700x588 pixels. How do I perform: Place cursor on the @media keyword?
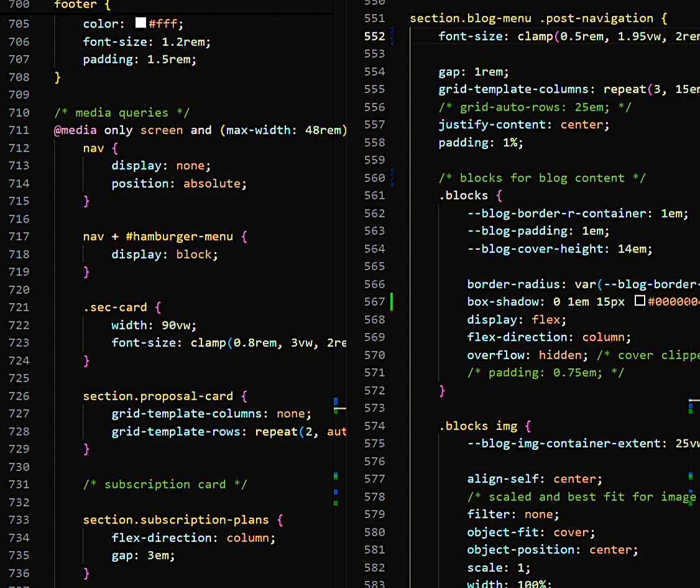[75, 131]
